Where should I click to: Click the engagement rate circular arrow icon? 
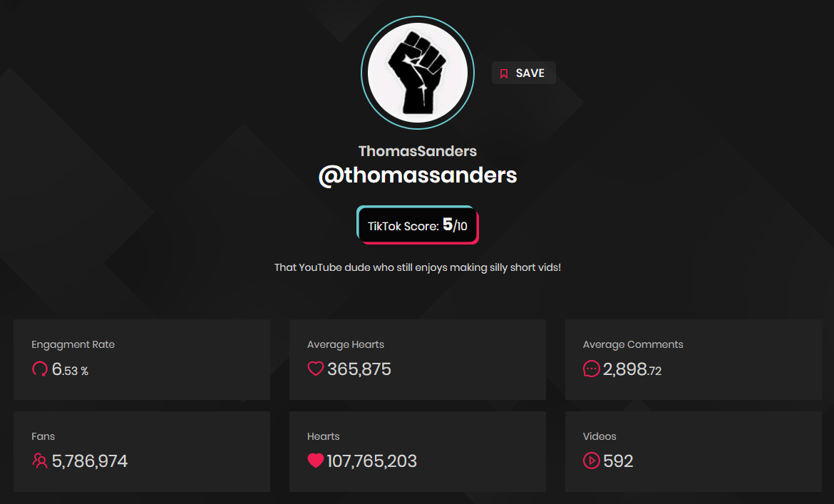pos(40,369)
